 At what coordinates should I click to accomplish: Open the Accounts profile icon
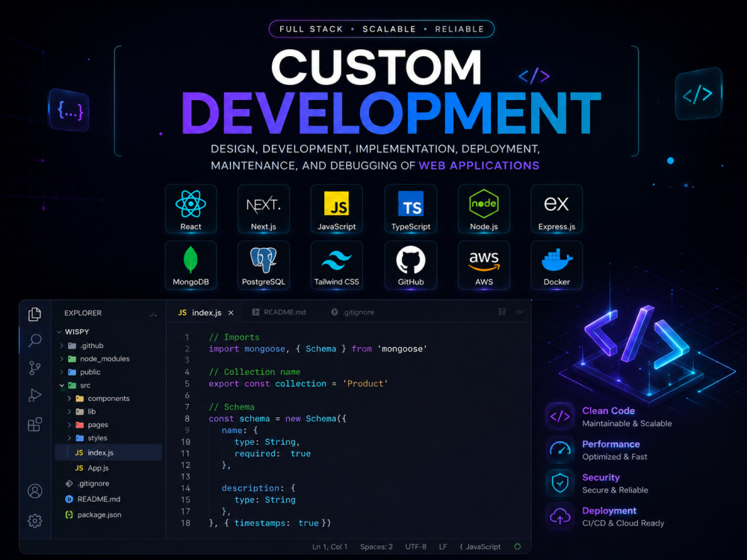(35, 491)
